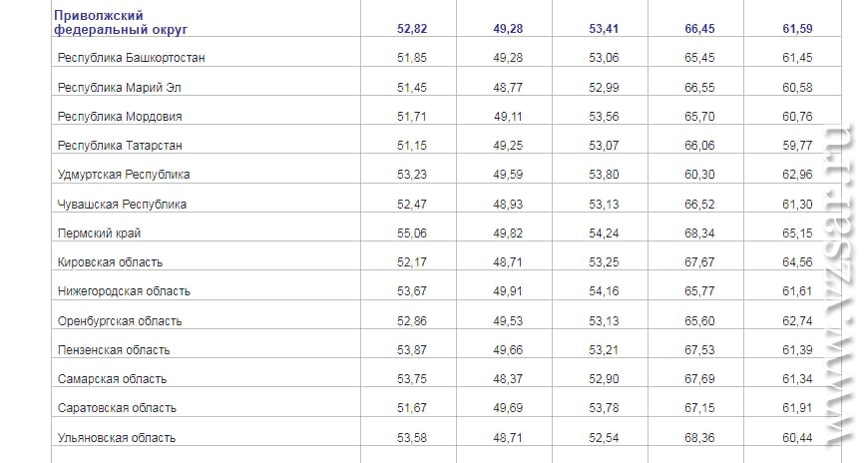The height and width of the screenshot is (463, 868).
Task: Click the Кировская область row label
Action: click(x=110, y=262)
